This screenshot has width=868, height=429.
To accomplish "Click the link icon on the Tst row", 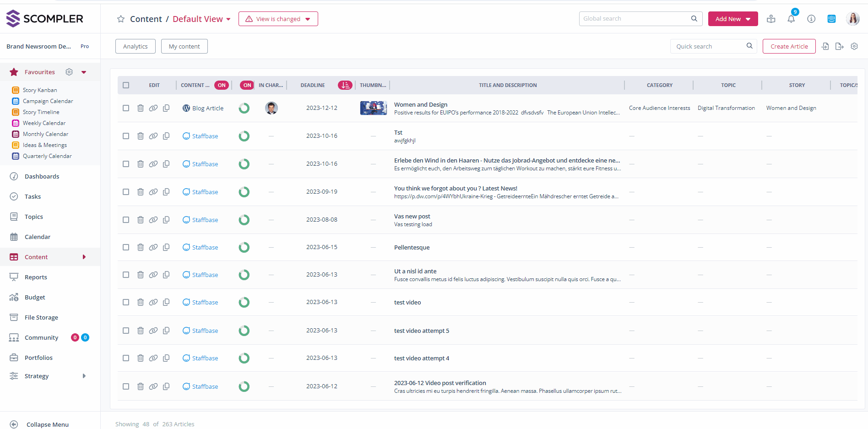I will click(153, 136).
